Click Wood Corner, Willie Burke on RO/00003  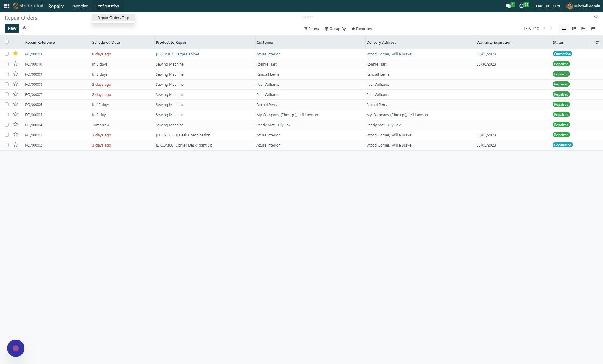coord(389,54)
